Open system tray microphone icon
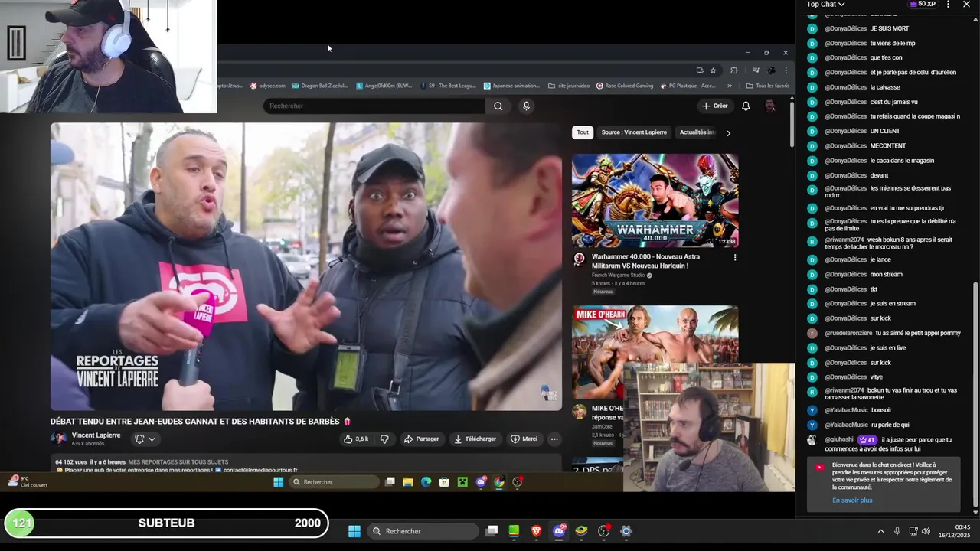The width and height of the screenshot is (980, 551). 897,531
